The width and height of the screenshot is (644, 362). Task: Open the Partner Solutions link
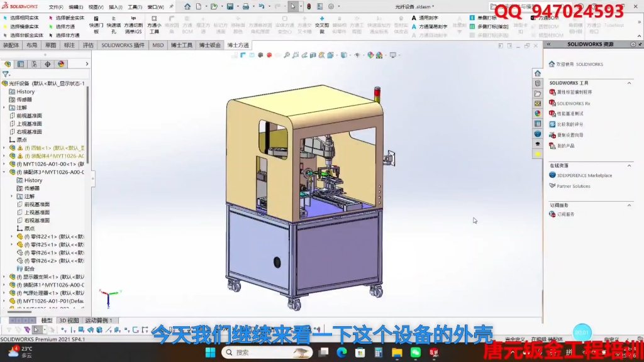click(574, 186)
